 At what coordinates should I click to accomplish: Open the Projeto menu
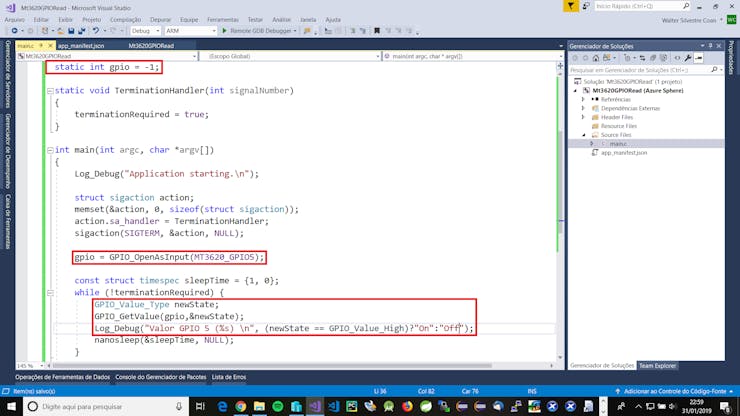coord(92,20)
